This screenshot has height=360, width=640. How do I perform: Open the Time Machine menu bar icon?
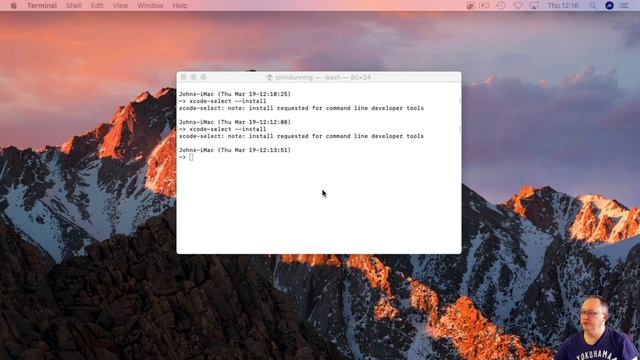pos(501,6)
